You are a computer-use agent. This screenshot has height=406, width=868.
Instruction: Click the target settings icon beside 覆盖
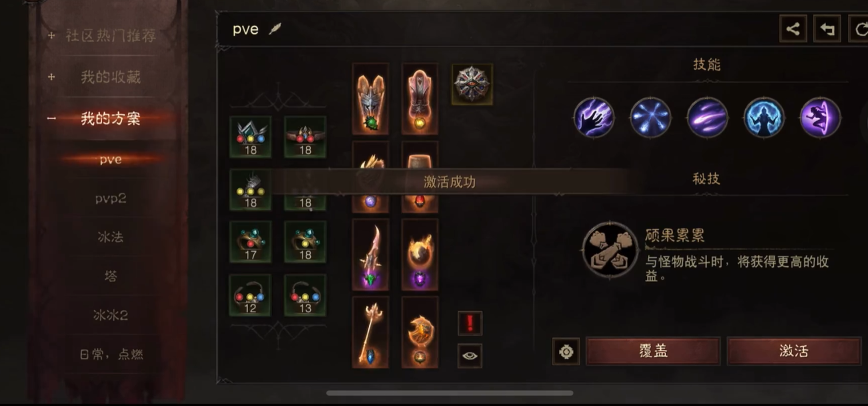click(566, 351)
